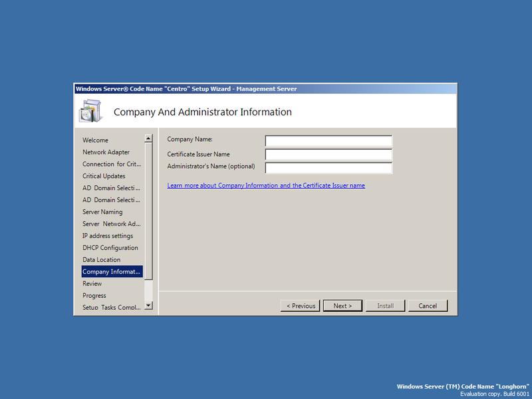Click the Next button
532x399 pixels.
pos(342,305)
